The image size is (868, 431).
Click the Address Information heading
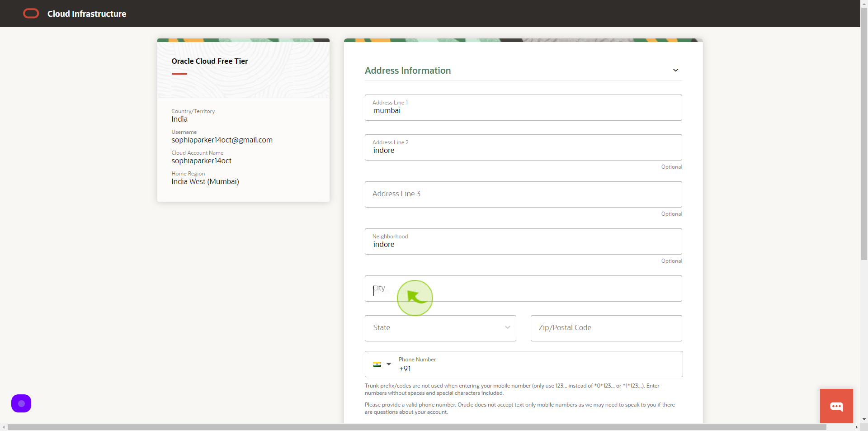point(408,71)
